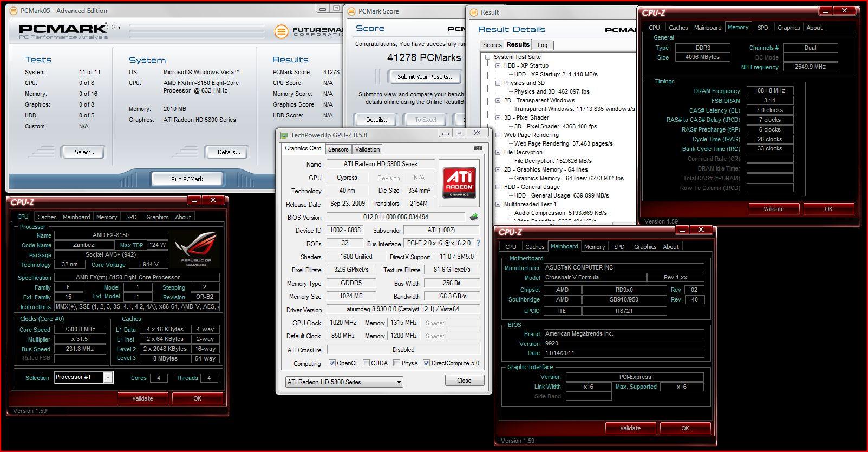Open Graphics tab in CPU-Z Motherboard window
This screenshot has width=868, height=452.
[x=645, y=247]
